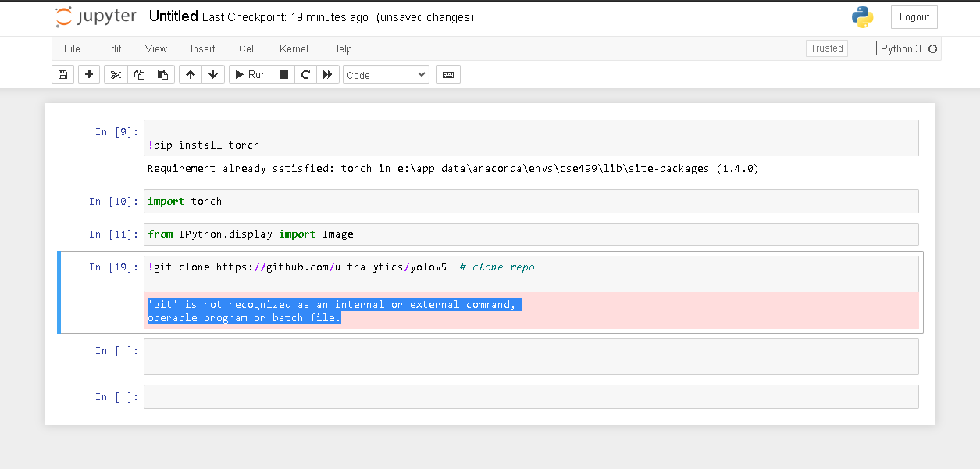Paste a cell using the clipboard icon
The image size is (980, 469).
click(162, 74)
